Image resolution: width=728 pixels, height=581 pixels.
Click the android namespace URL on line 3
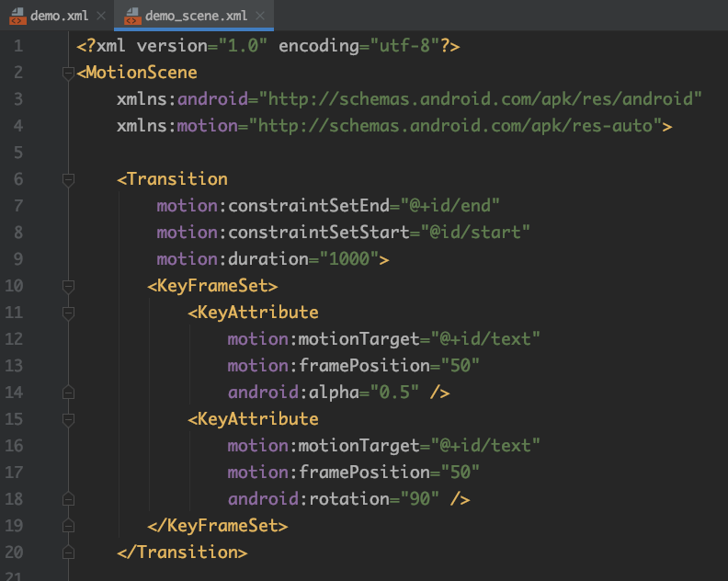tap(480, 99)
